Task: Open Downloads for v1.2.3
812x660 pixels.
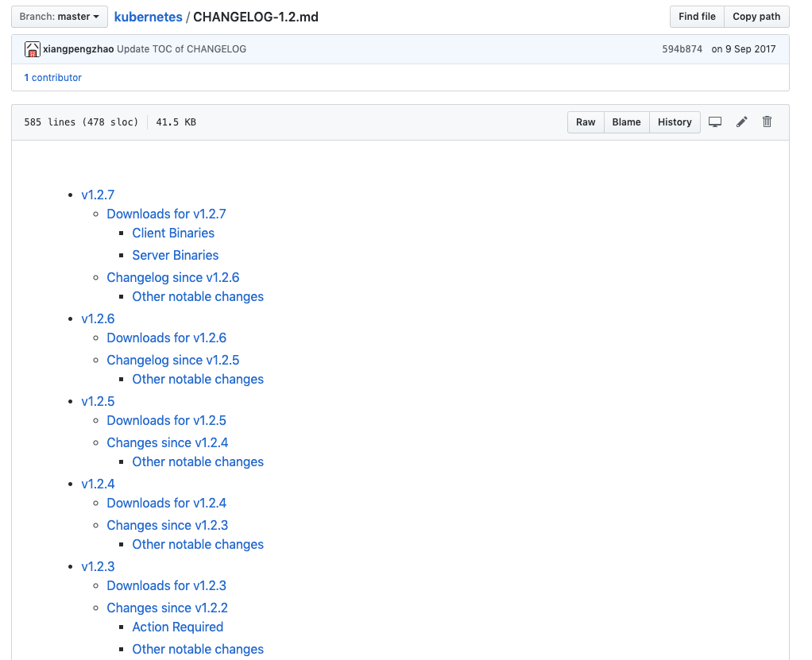Action: coord(166,585)
